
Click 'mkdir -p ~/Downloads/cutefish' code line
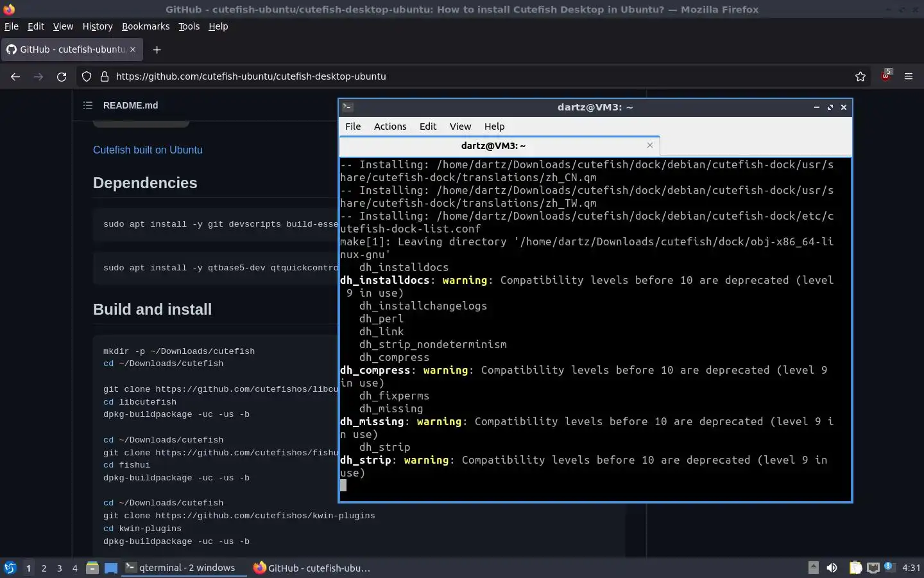(x=179, y=351)
